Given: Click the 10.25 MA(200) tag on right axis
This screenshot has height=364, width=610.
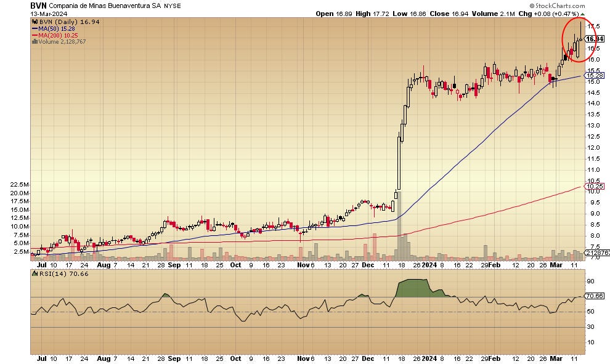Looking at the screenshot, I should pos(595,185).
